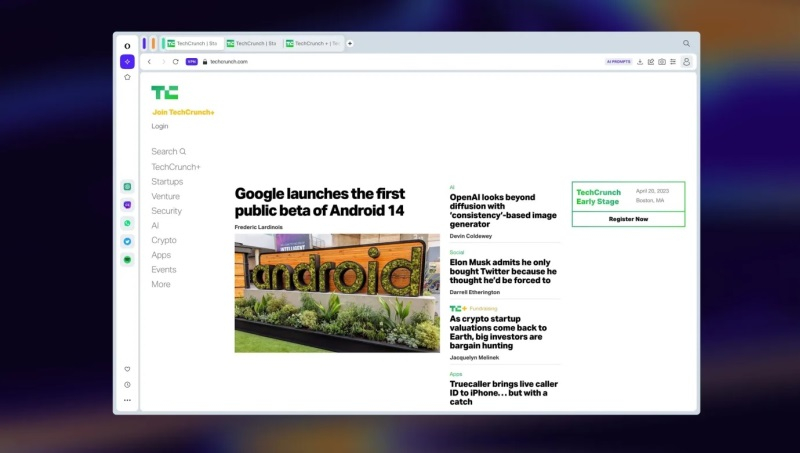Open the downloads icon in toolbar
The height and width of the screenshot is (453, 800).
[640, 61]
